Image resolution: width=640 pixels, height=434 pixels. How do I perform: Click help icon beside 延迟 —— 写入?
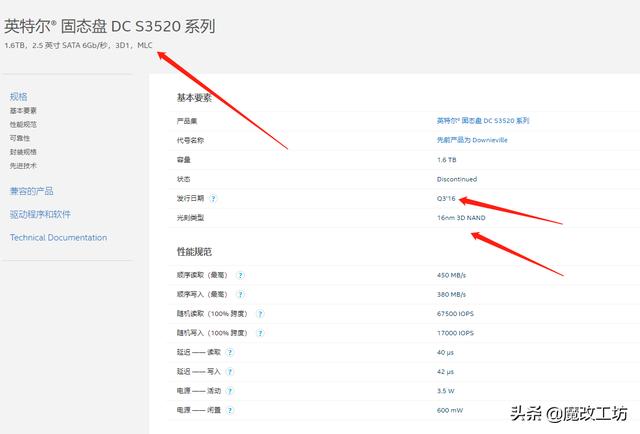pos(230,372)
